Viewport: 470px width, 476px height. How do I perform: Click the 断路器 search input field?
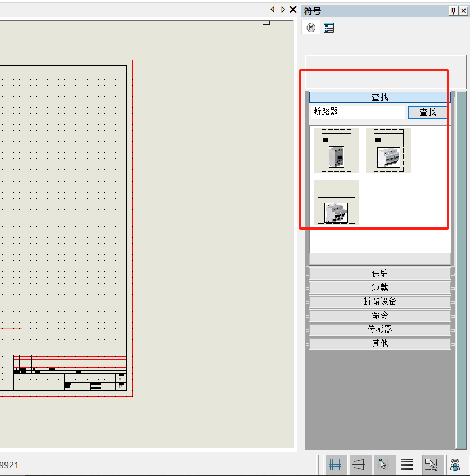[x=358, y=113]
